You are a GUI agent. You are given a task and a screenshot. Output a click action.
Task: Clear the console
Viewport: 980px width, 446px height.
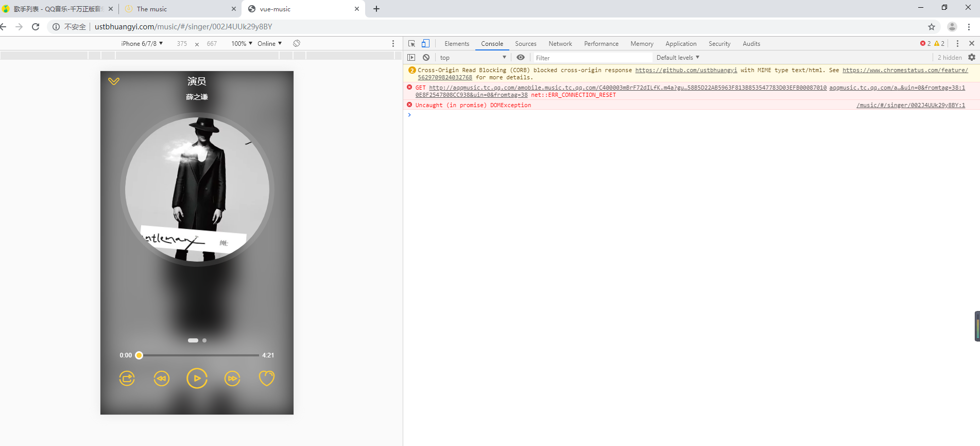pyautogui.click(x=426, y=58)
